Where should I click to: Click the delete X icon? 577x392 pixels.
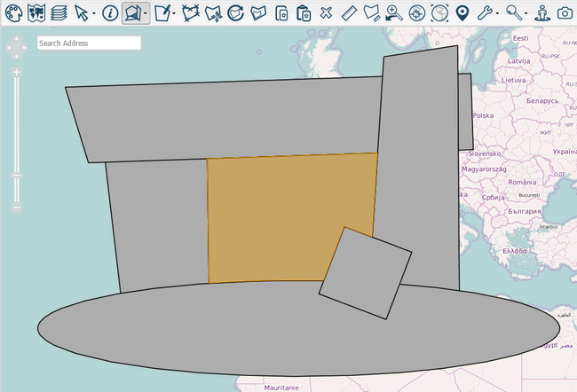coord(326,12)
